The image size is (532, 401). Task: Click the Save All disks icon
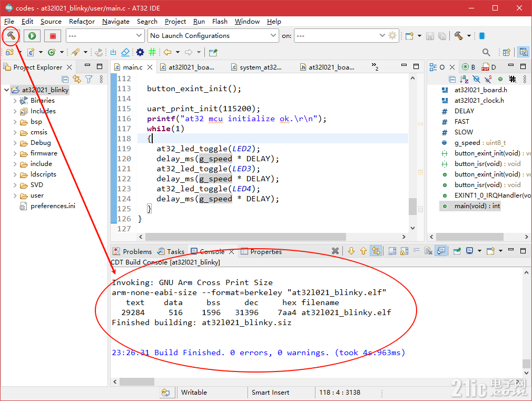[442, 36]
